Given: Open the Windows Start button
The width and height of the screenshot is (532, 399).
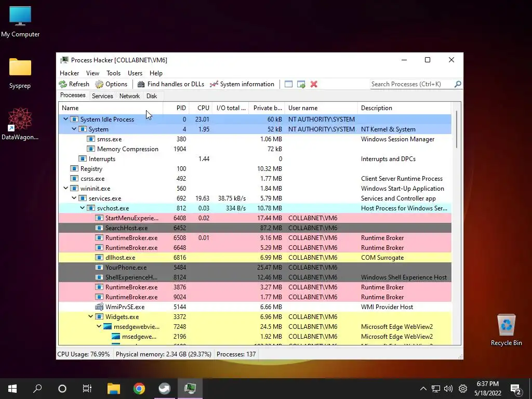Looking at the screenshot, I should 12,389.
